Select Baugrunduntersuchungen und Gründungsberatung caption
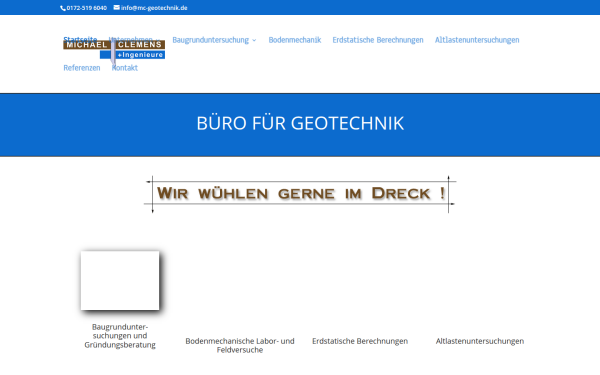The height and width of the screenshot is (375, 600). [x=120, y=336]
